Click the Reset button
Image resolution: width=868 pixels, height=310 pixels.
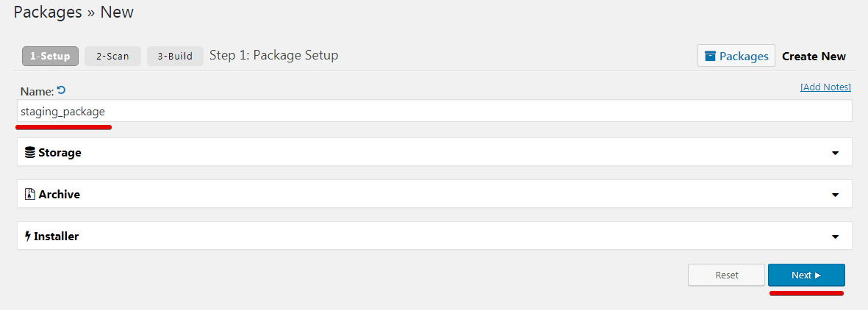click(x=727, y=275)
